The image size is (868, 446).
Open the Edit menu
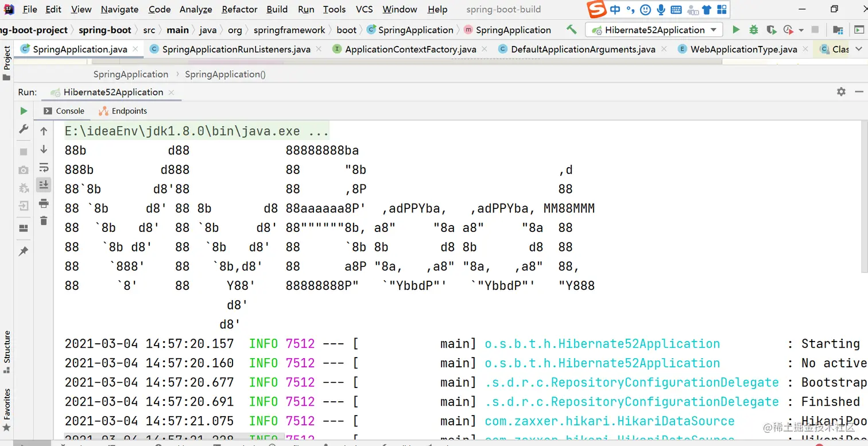53,9
